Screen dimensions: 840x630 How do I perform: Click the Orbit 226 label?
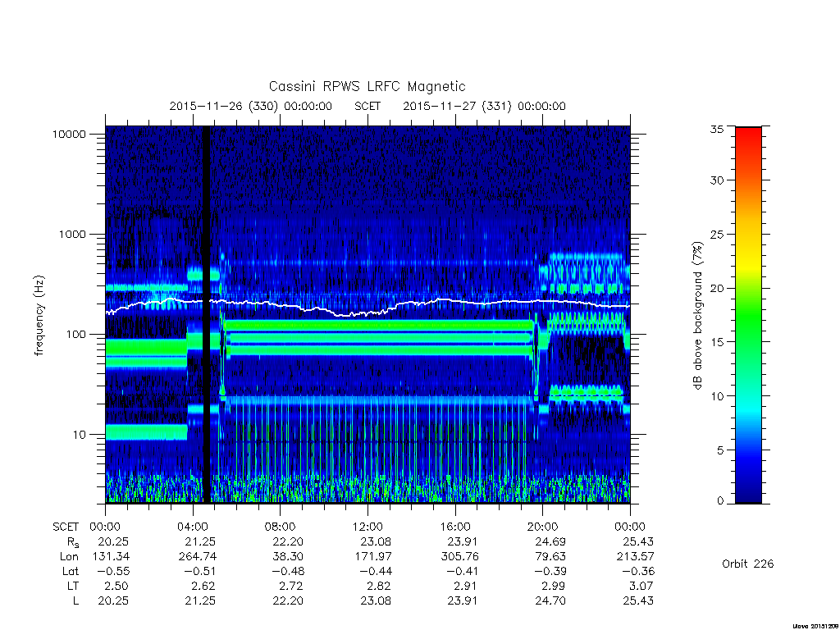tap(748, 564)
